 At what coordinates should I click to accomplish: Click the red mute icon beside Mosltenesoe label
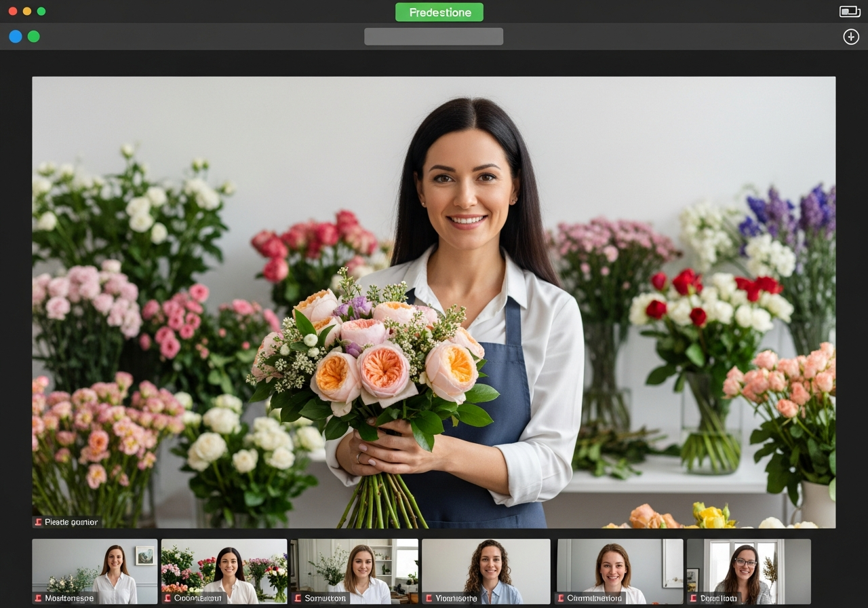[38, 598]
